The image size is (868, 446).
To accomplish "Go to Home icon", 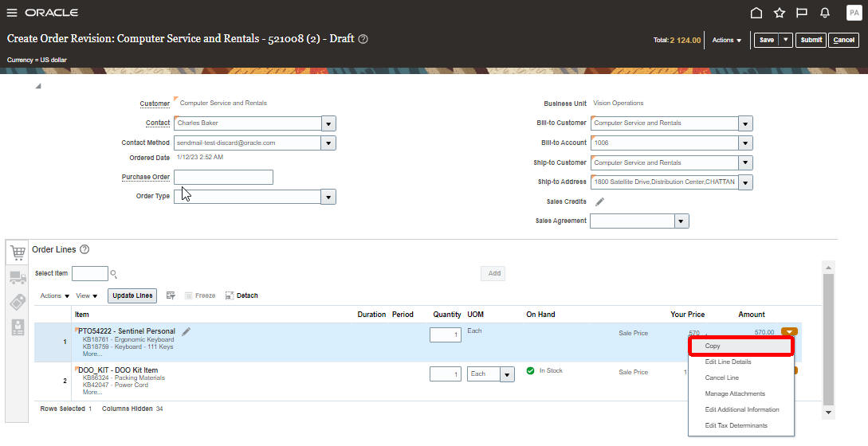I will click(756, 13).
